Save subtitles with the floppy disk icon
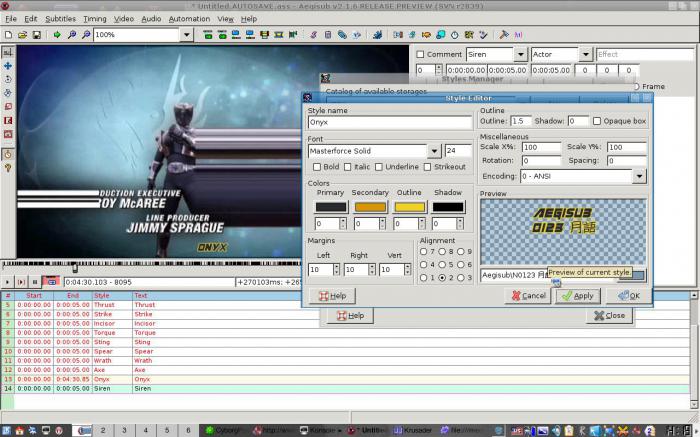700x437 pixels. (x=37, y=35)
